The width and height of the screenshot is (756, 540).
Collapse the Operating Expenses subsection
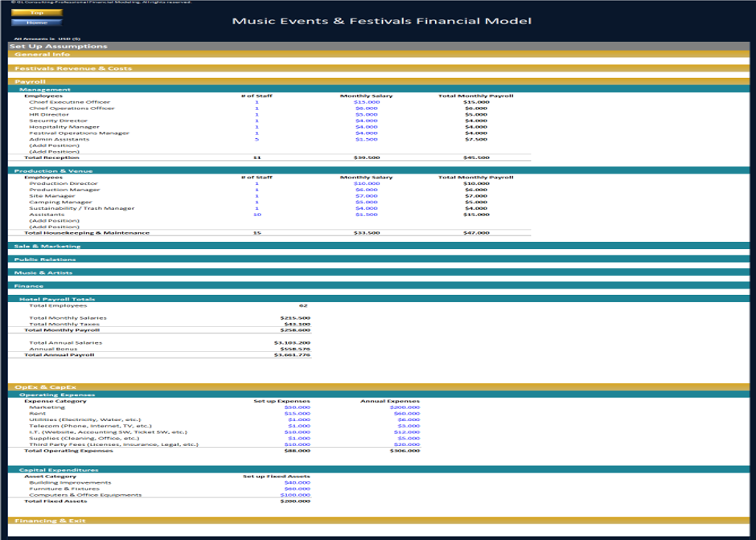pyautogui.click(x=379, y=395)
